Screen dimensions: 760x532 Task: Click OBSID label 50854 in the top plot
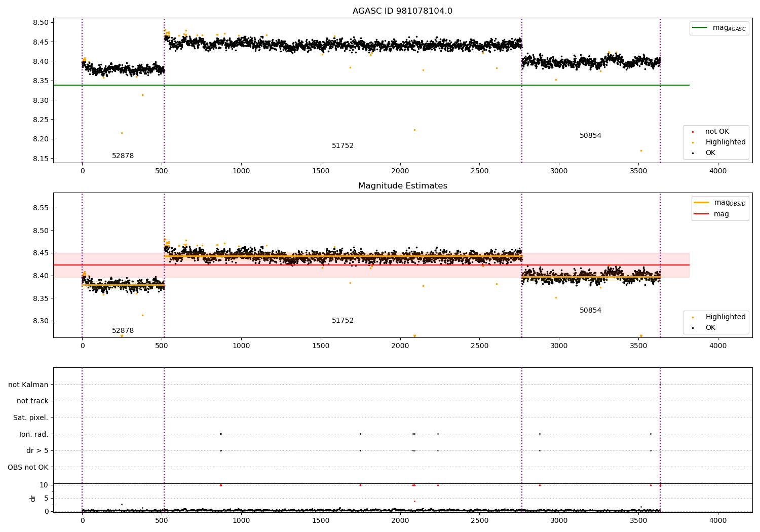click(x=591, y=136)
